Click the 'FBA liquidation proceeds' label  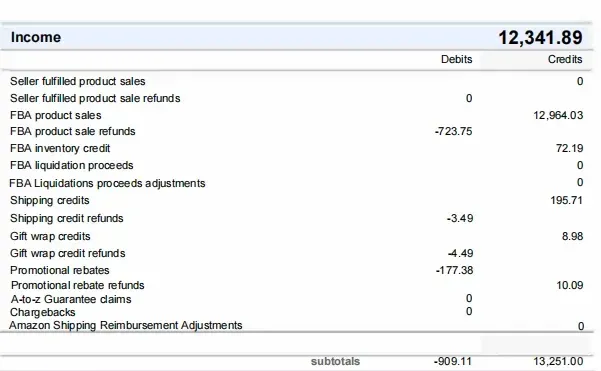coord(72,165)
